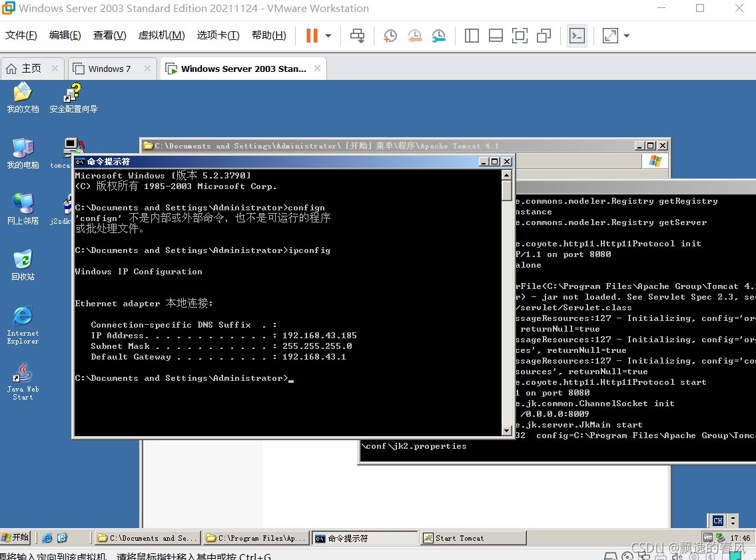Click the console view icon
Viewport: 756px width, 560px height.
click(577, 36)
